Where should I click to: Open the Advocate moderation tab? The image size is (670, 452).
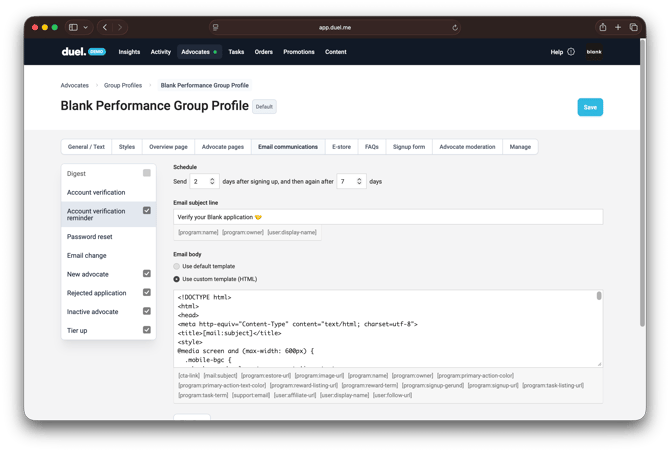pyautogui.click(x=467, y=147)
